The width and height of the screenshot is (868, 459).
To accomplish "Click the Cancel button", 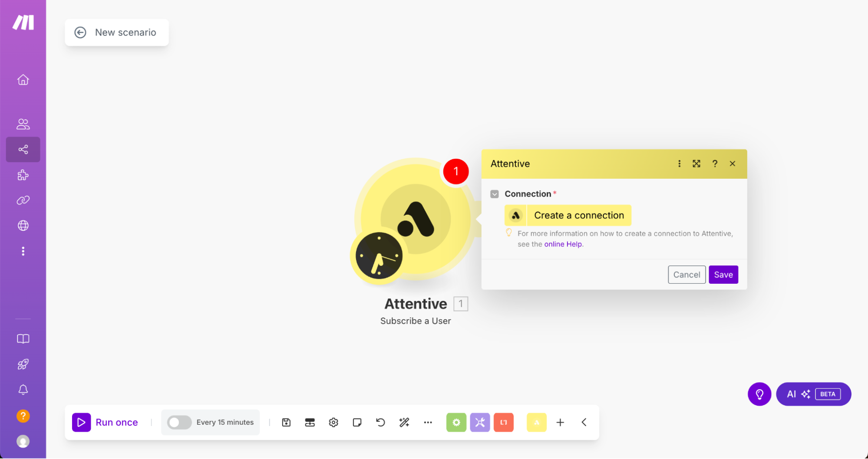I will coord(686,275).
